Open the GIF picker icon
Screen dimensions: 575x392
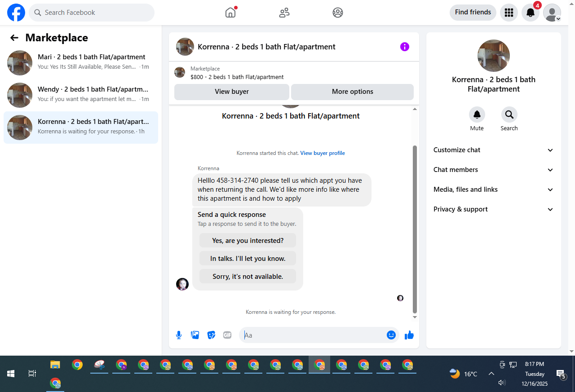(x=227, y=335)
